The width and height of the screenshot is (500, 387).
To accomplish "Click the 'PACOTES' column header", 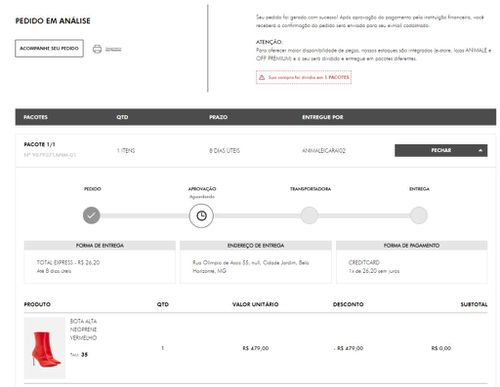I will [x=36, y=117].
